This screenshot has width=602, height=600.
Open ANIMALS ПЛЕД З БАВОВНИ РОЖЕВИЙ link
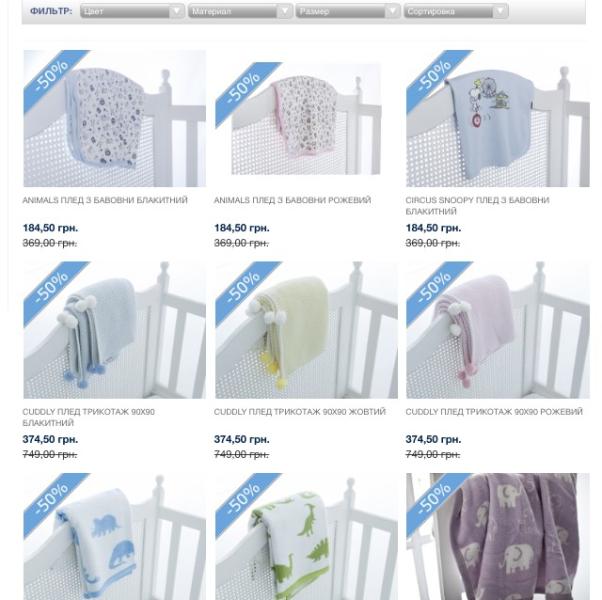pos(293,200)
